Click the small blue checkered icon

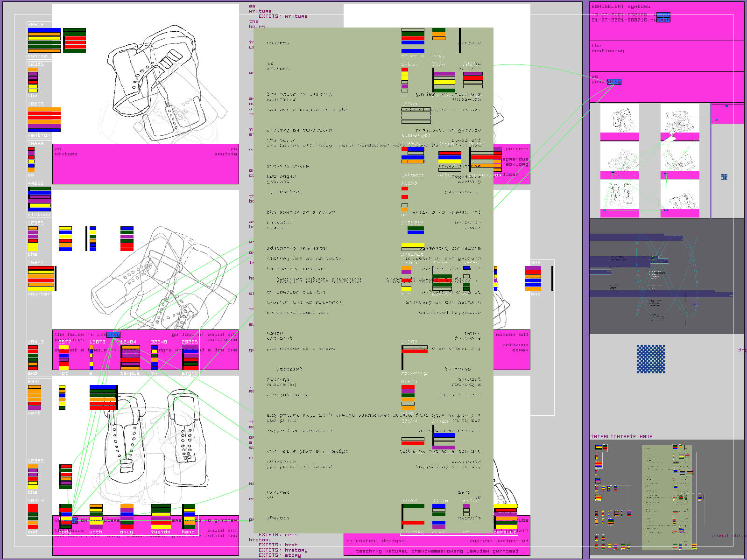[724, 177]
